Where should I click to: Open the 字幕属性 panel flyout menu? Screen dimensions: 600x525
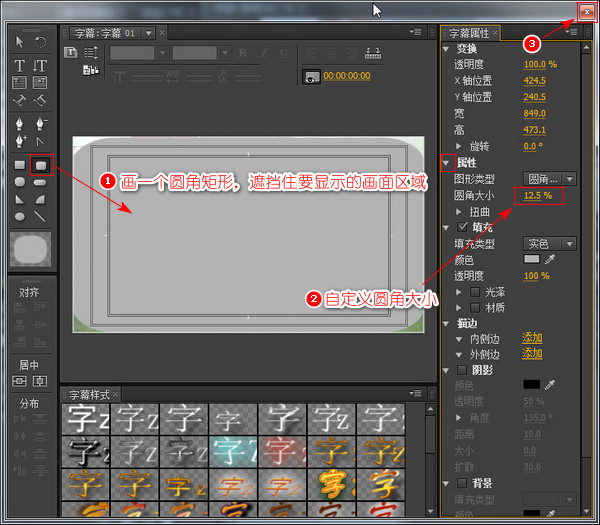click(x=572, y=32)
